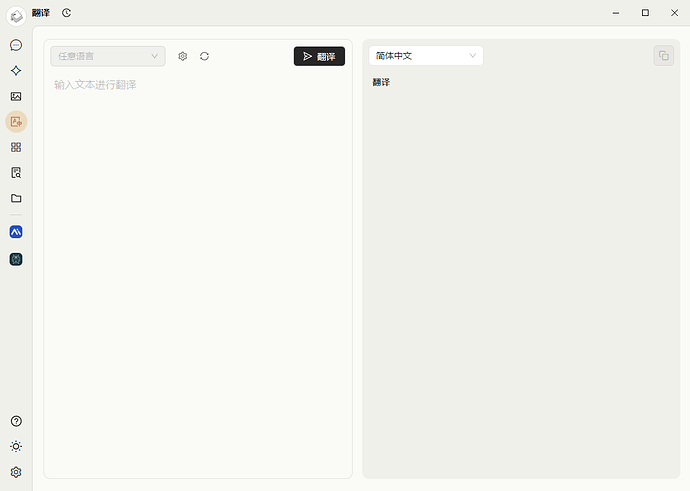
Task: Click the 输入文本进行翻译 text input area
Action: point(198,275)
